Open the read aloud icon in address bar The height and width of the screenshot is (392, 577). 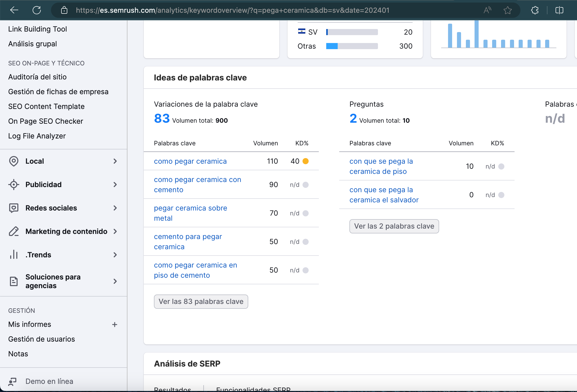point(487,10)
